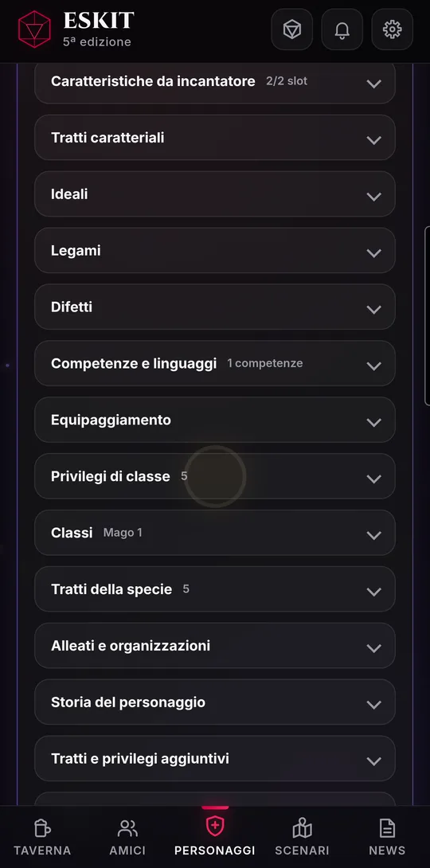Open notifications bell

pyautogui.click(x=342, y=29)
